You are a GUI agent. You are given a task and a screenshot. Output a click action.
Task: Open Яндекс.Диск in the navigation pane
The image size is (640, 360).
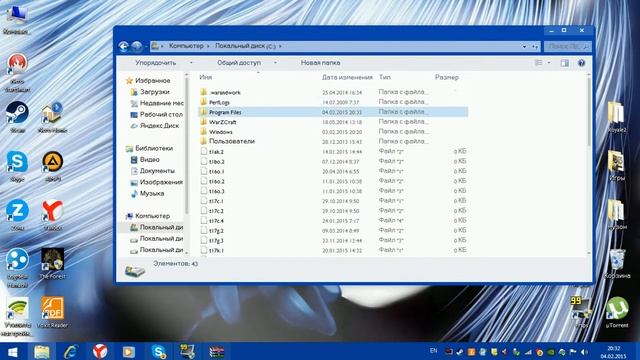coord(160,126)
